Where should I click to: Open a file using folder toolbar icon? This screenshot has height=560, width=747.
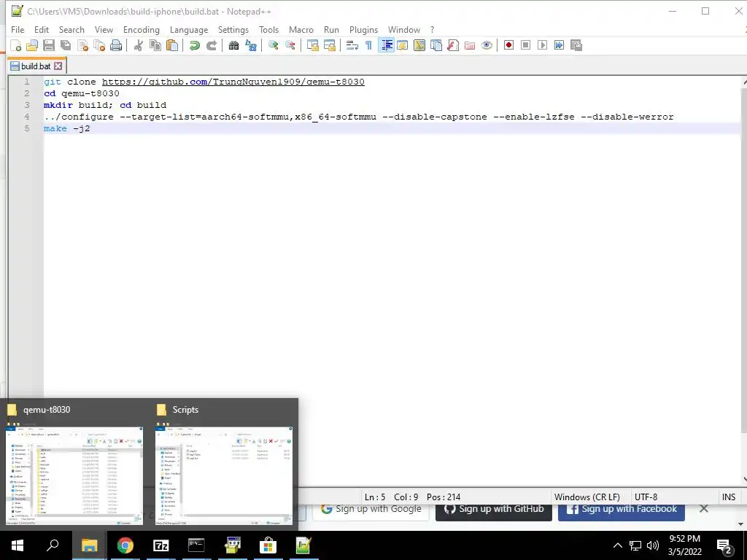(32, 45)
